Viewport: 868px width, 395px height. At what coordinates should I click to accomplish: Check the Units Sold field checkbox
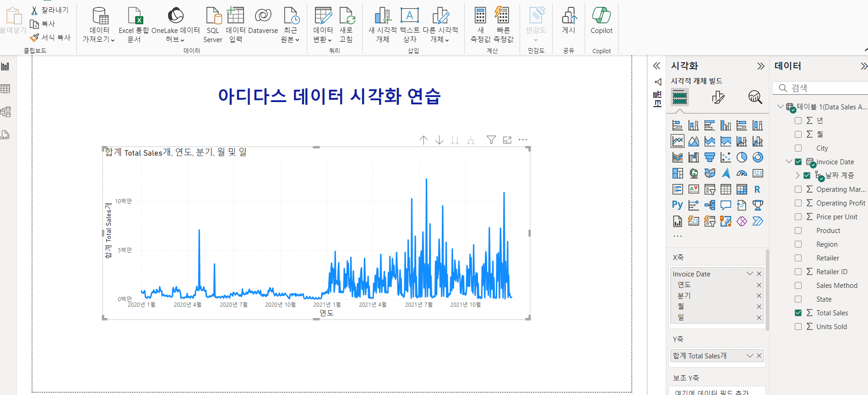798,327
